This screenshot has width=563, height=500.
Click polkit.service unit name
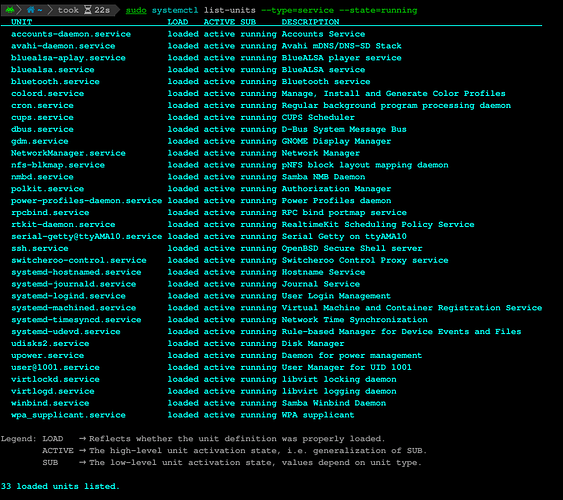[47, 188]
